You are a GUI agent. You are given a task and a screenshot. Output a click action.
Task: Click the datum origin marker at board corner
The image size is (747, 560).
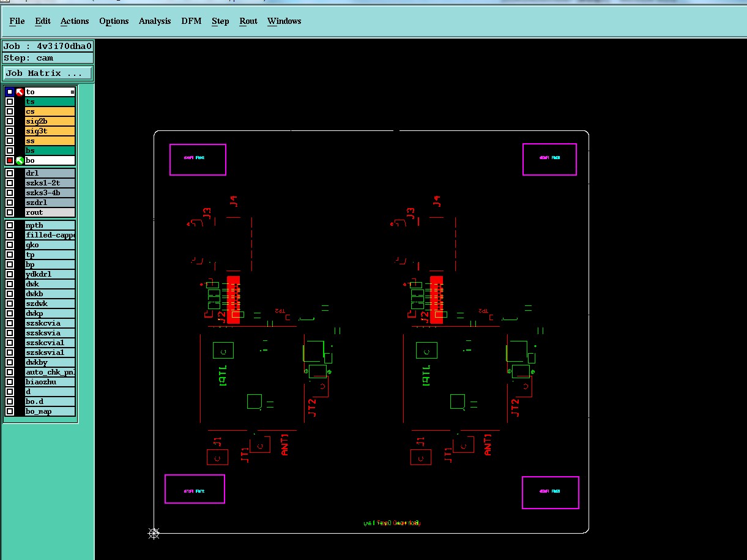pyautogui.click(x=154, y=534)
